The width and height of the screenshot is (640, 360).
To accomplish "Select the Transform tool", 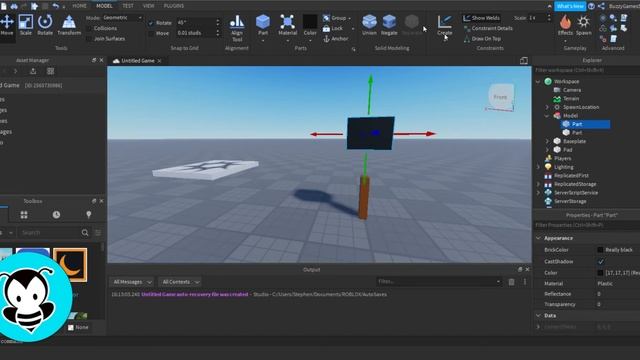I will tap(69, 24).
